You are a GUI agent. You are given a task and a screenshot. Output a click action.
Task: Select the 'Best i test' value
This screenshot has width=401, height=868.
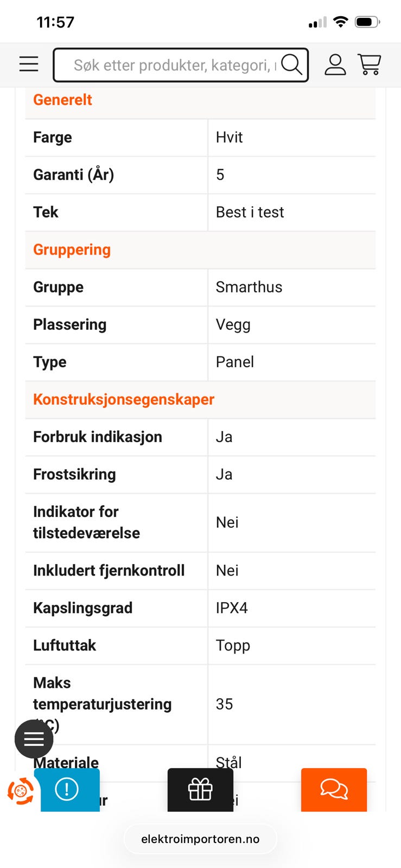[x=250, y=212]
